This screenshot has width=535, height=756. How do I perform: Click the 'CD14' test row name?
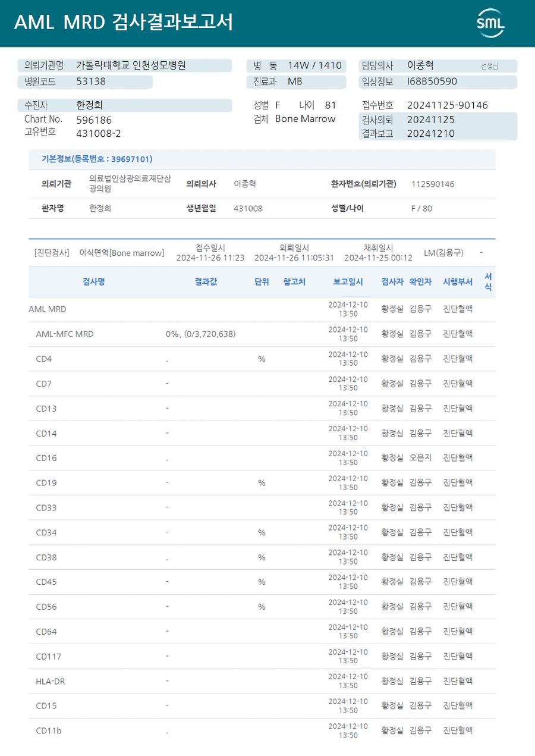[46, 433]
